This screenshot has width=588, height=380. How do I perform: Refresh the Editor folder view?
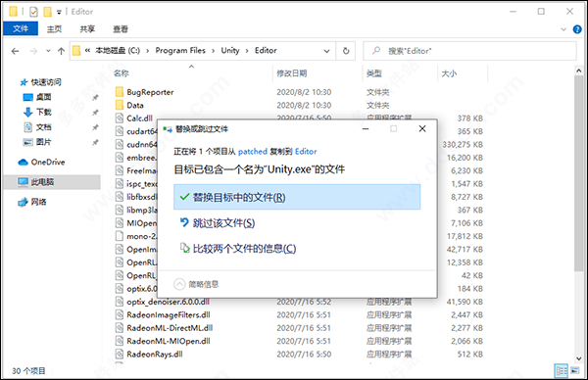[x=346, y=51]
